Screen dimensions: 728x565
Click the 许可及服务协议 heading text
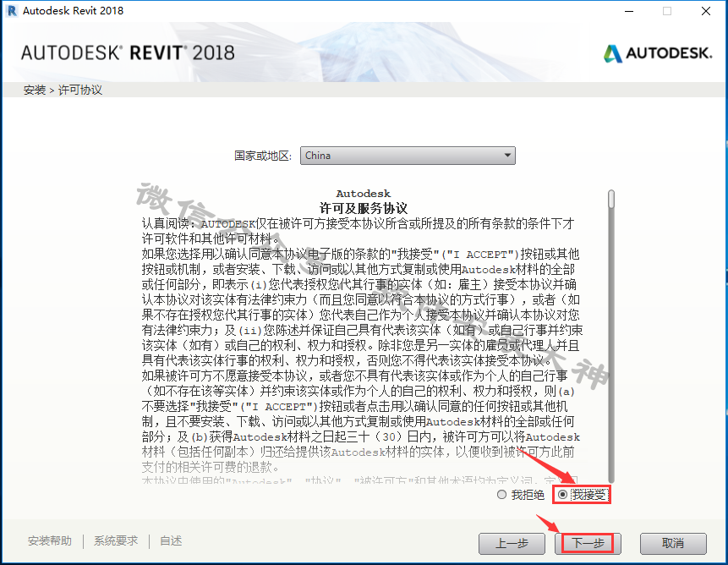point(364,208)
